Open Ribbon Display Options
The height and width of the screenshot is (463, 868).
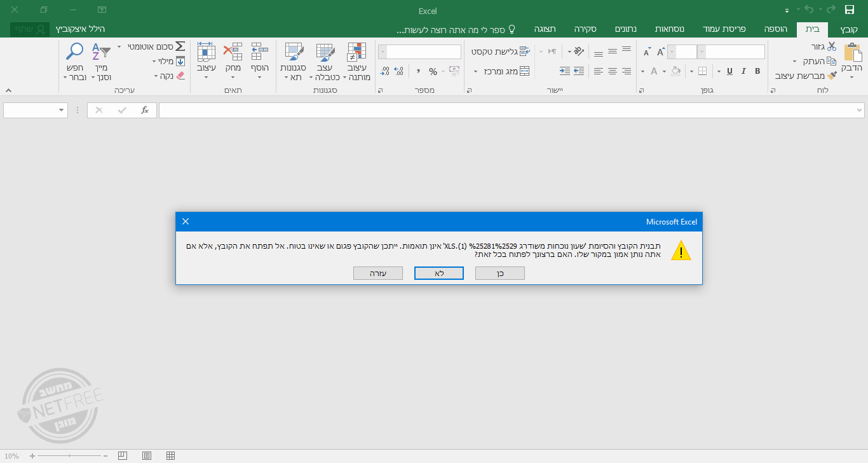(x=102, y=10)
